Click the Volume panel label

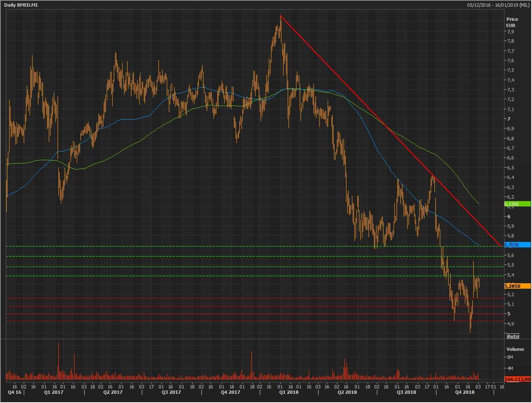(515, 349)
